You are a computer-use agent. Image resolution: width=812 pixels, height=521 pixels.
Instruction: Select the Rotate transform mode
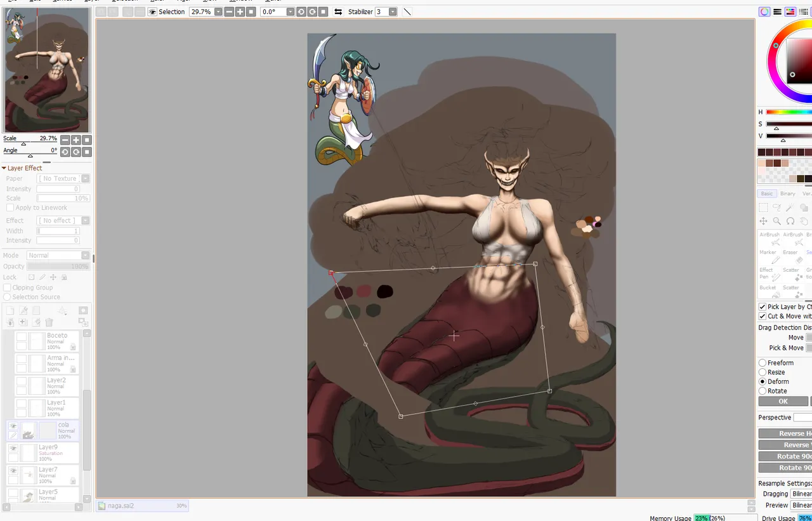[763, 391]
